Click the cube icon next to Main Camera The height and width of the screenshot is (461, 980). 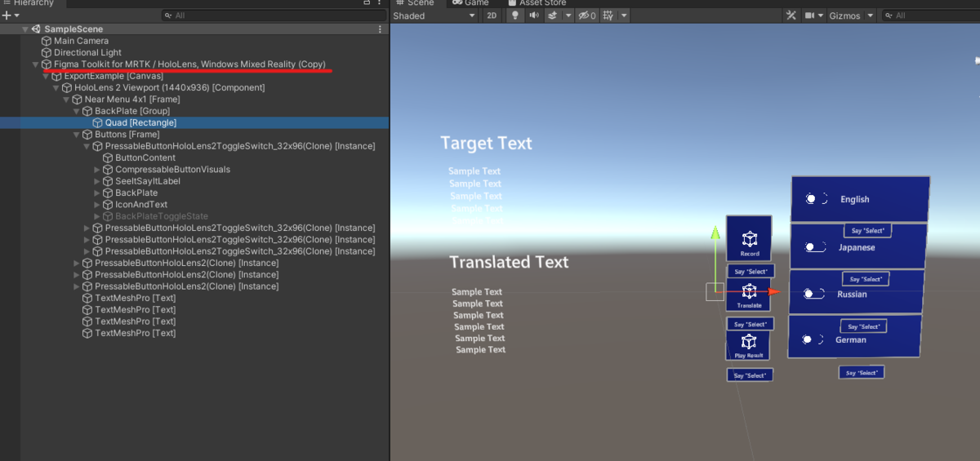coord(47,41)
